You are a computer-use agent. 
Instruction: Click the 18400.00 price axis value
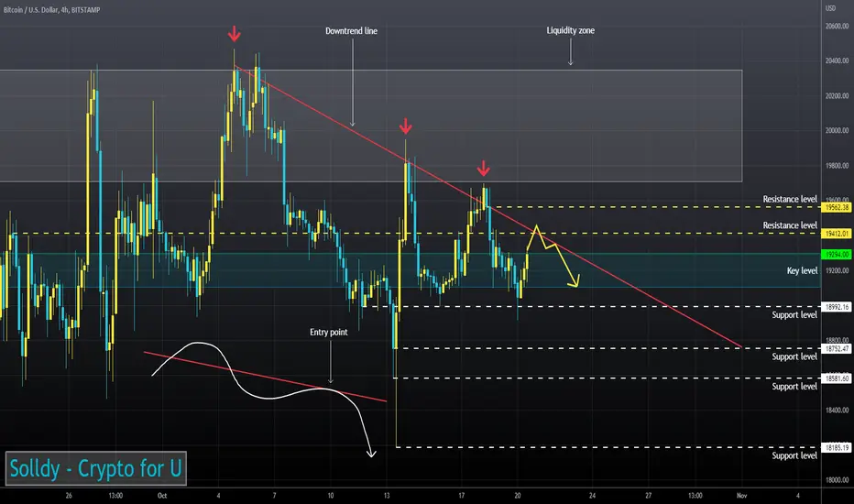click(837, 411)
